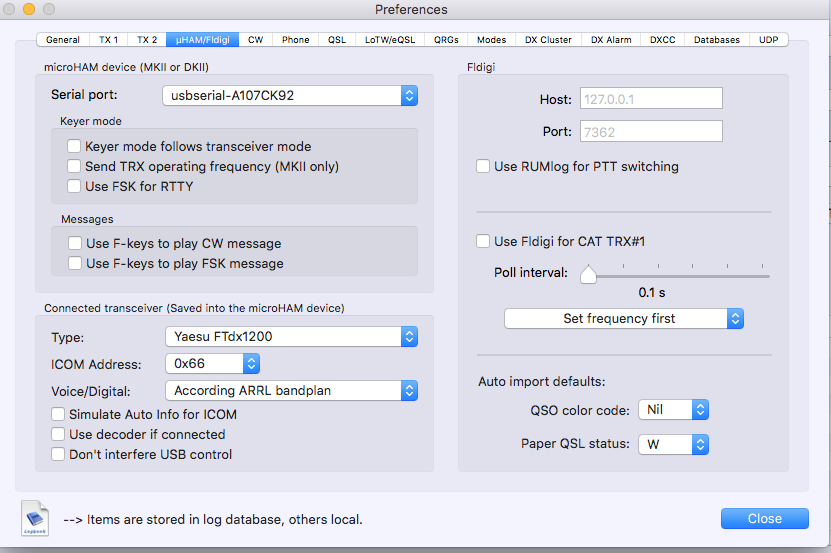831x553 pixels.
Task: Check Use F-keys to play CW message
Action: (x=75, y=243)
